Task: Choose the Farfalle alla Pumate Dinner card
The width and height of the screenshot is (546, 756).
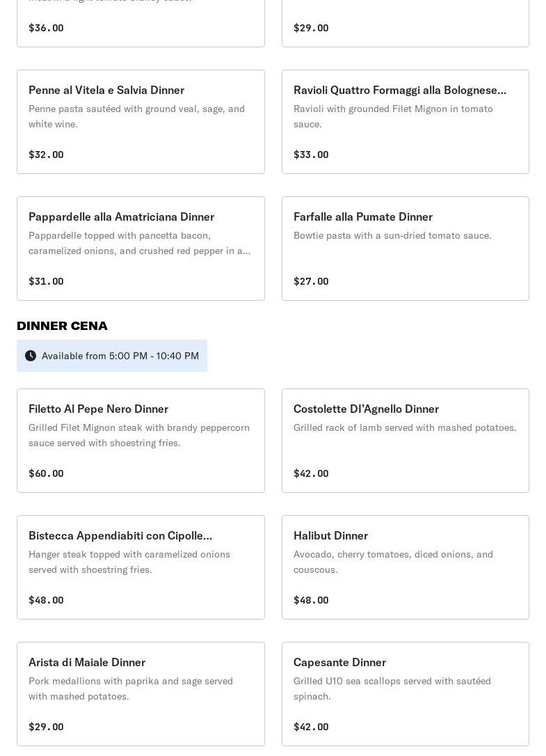Action: pyautogui.click(x=405, y=249)
